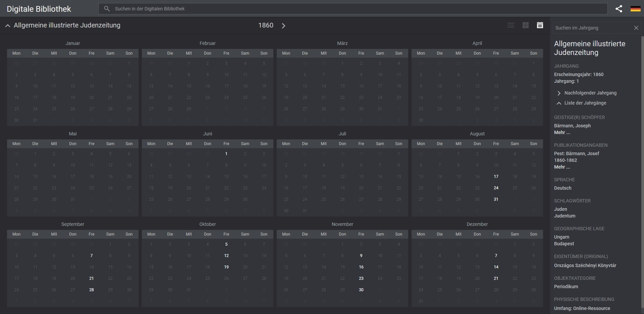Click the search magnifier icon
Image resolution: width=644 pixels, height=314 pixels.
[107, 9]
